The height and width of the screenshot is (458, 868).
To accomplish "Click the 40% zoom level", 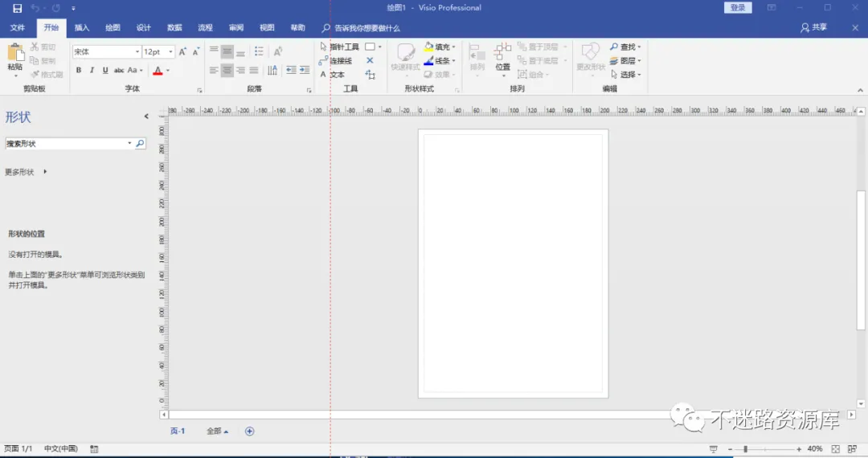I will 815,449.
